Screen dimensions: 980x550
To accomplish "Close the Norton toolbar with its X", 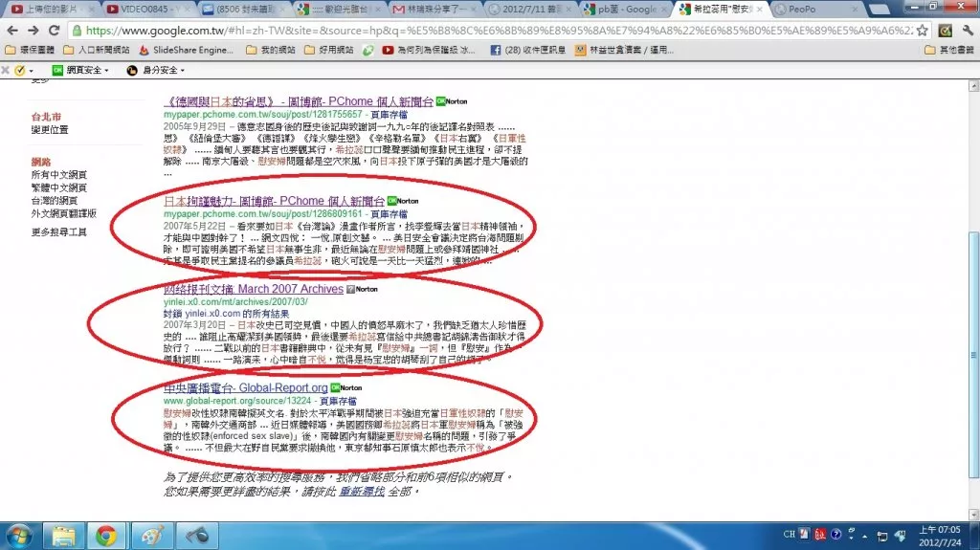I will (x=5, y=70).
